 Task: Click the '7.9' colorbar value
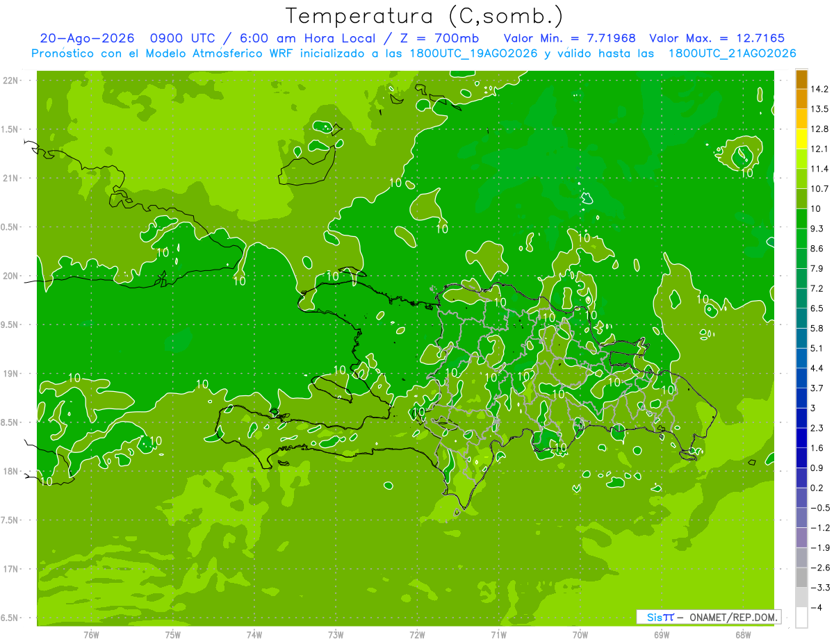(817, 268)
